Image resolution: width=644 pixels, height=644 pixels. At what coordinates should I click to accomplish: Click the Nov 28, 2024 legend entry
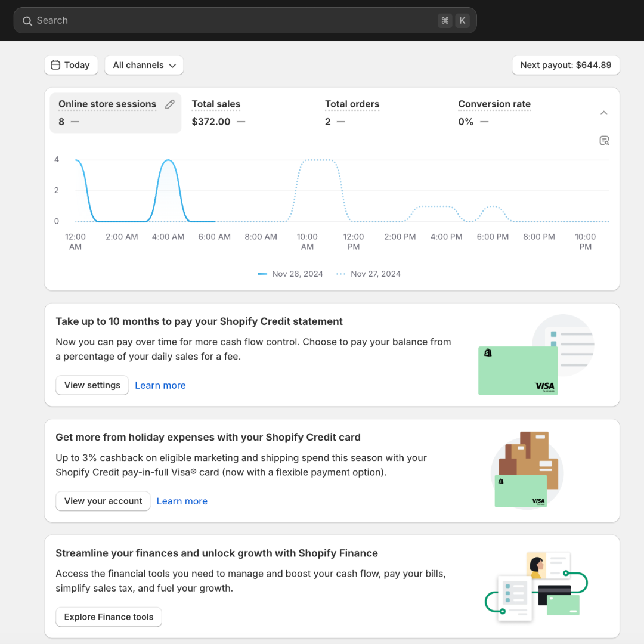[290, 274]
